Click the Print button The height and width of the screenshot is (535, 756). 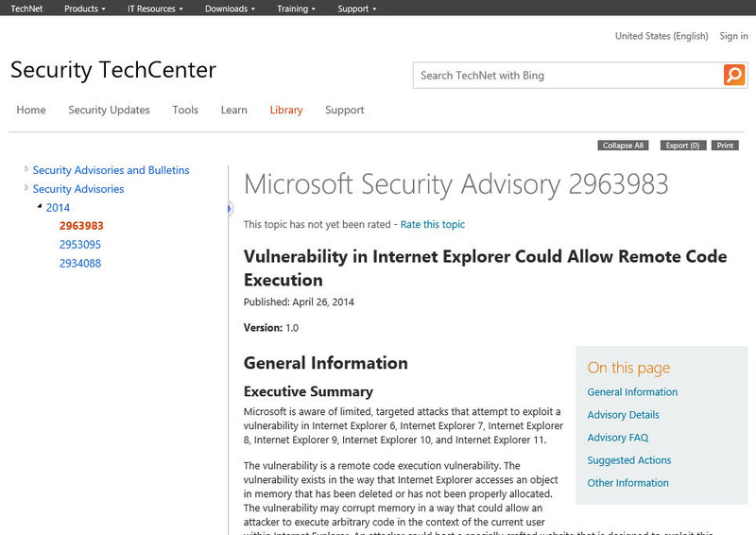pos(725,146)
